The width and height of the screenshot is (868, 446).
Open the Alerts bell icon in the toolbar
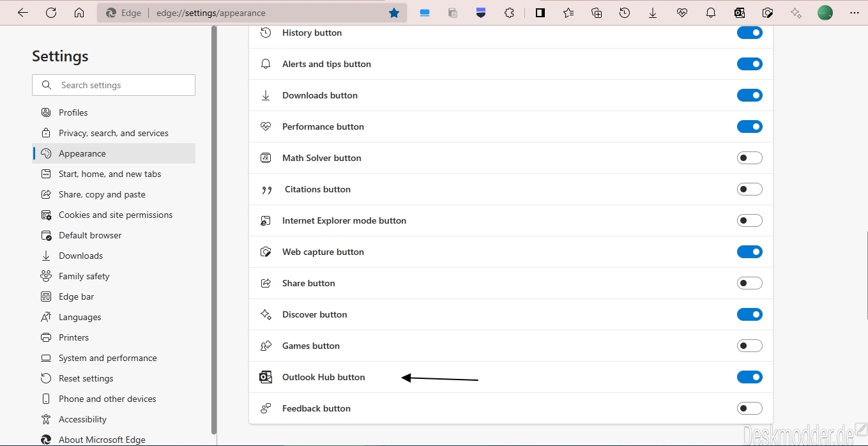(x=711, y=13)
